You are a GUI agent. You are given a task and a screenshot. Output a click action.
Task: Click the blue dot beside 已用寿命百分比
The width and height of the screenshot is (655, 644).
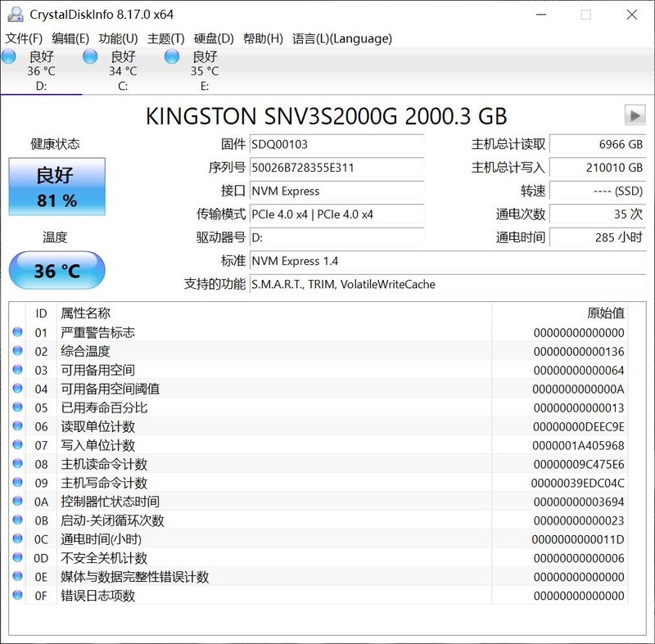[x=18, y=408]
